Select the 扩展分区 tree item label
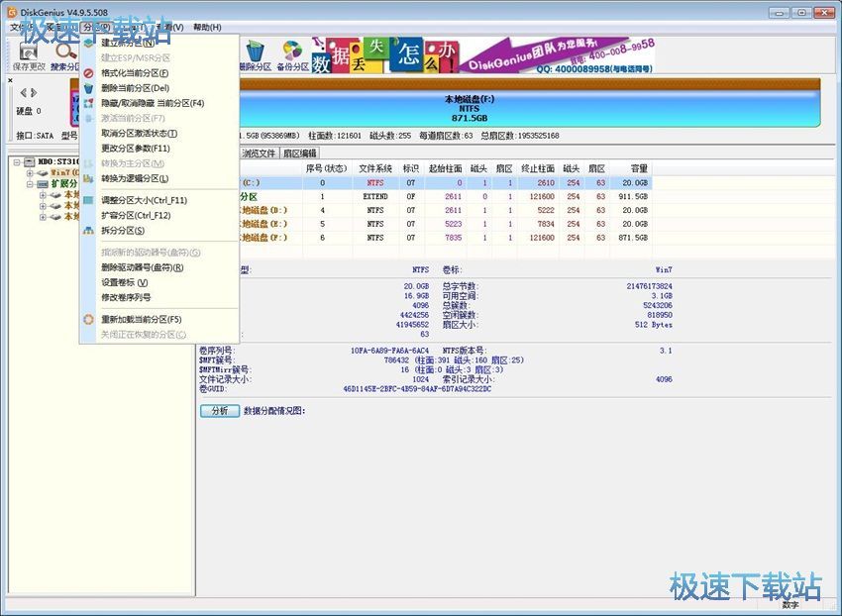The image size is (842, 616). 64,184
